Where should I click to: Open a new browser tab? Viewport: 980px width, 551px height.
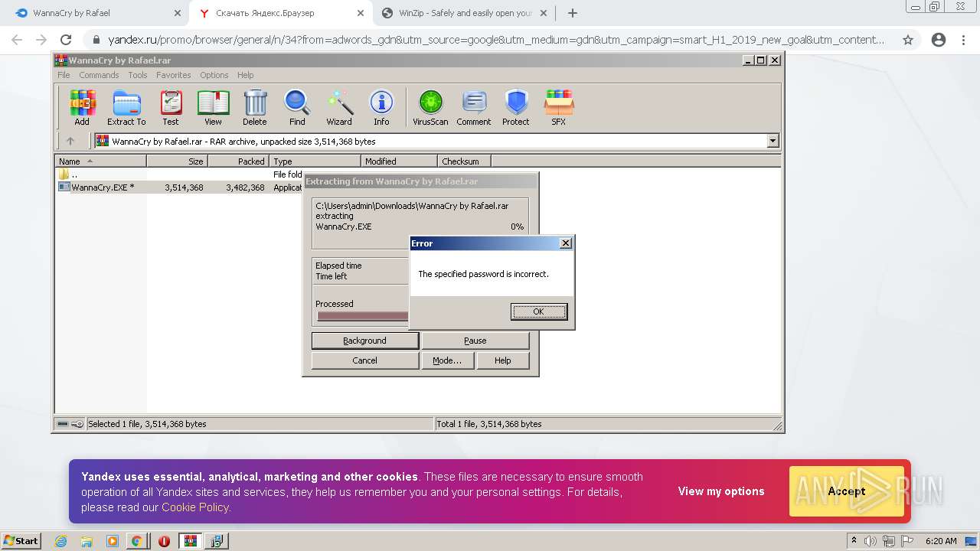coord(572,13)
